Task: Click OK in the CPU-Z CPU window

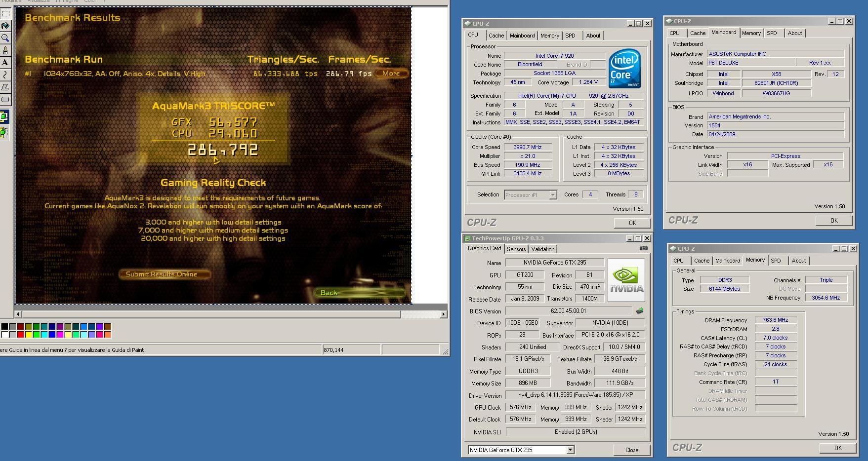Action: [x=632, y=223]
